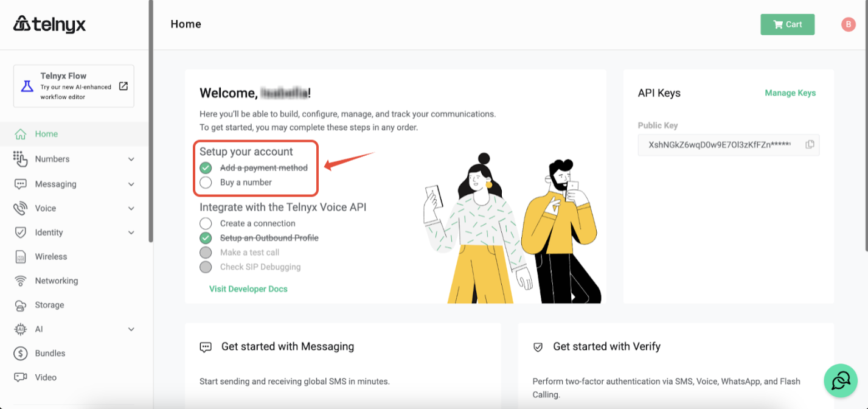Toggle Setup an Outbound Profile checkmark
This screenshot has height=409, width=868.
click(x=206, y=238)
